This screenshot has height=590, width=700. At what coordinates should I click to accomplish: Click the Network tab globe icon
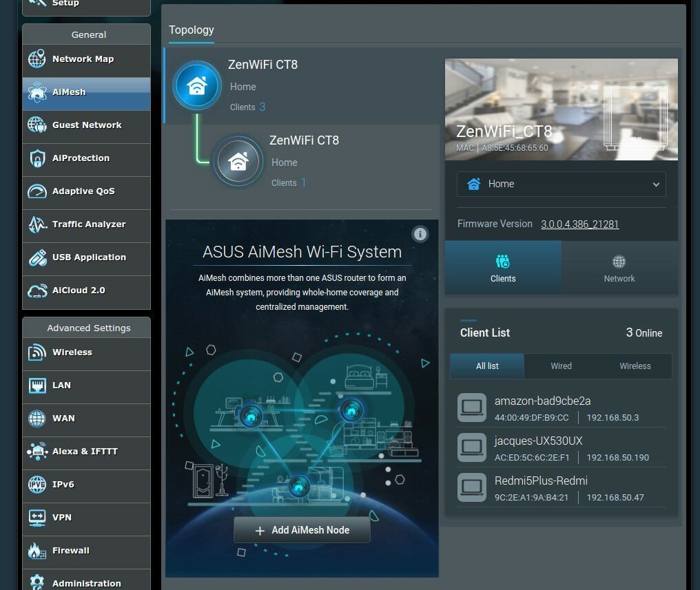pos(619,262)
